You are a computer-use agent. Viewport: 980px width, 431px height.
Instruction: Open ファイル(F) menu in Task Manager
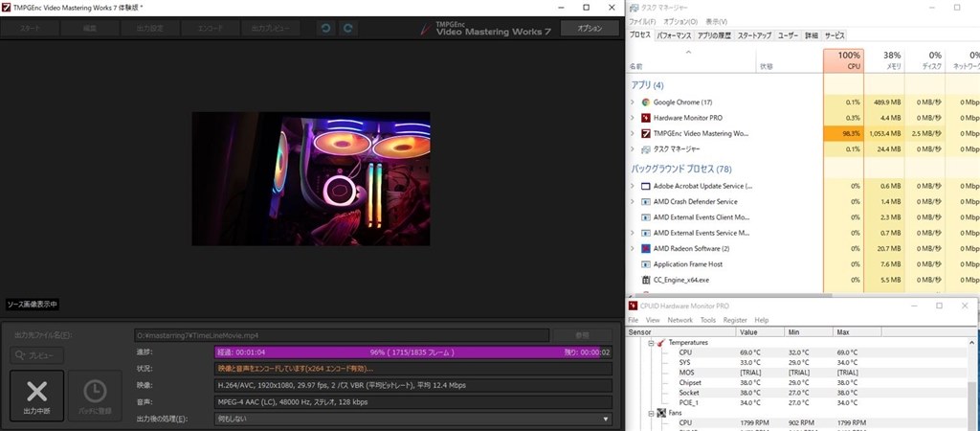tap(641, 21)
